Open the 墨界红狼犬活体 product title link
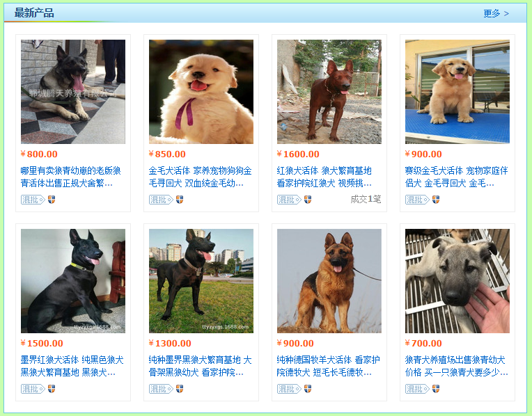Screen dimensions: 532x416 click(x=72, y=366)
